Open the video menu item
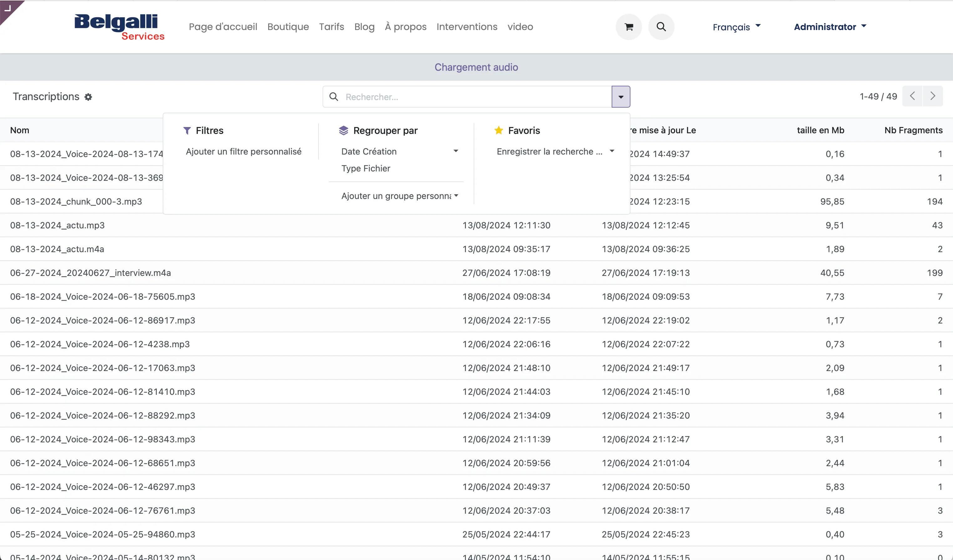953x560 pixels. pos(520,27)
